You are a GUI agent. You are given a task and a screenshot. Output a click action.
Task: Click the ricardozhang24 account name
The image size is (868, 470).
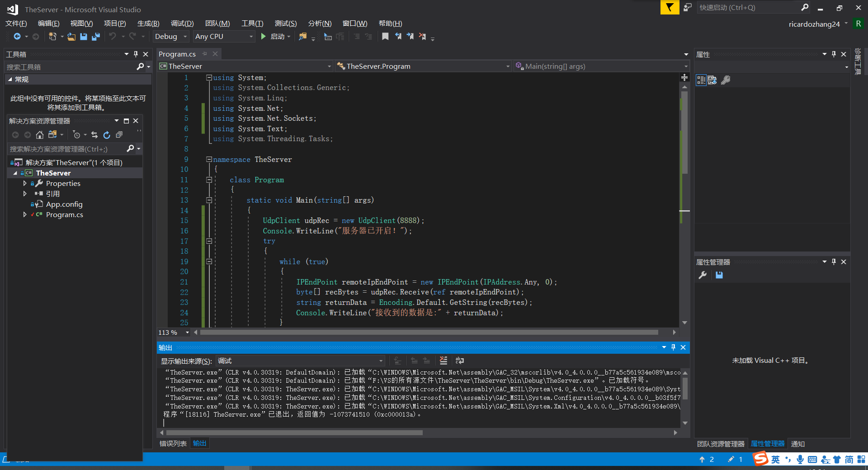coord(814,24)
